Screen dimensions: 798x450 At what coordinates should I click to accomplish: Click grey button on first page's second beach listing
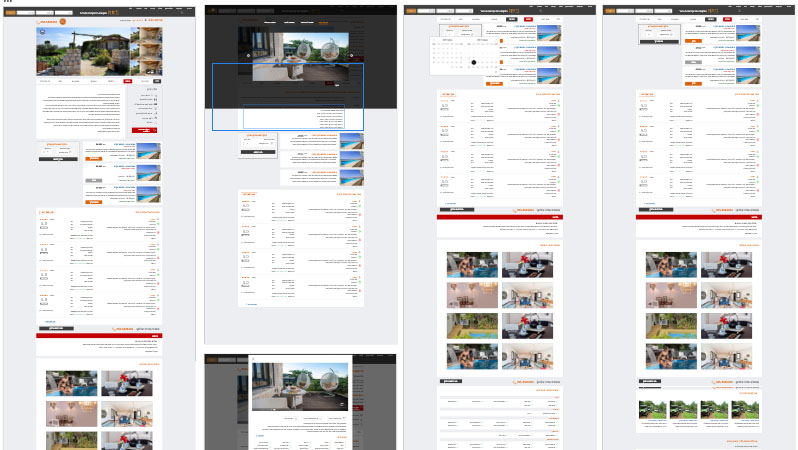pyautogui.click(x=93, y=180)
